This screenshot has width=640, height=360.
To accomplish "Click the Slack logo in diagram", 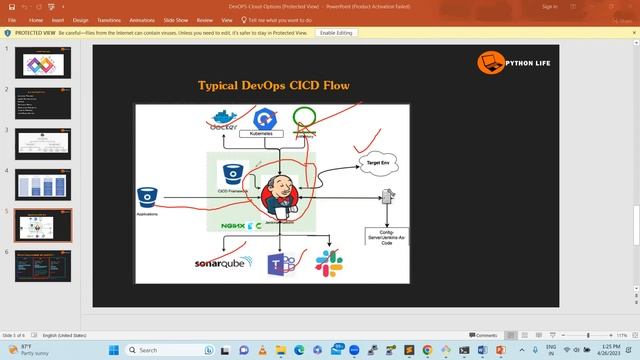I will (329, 263).
